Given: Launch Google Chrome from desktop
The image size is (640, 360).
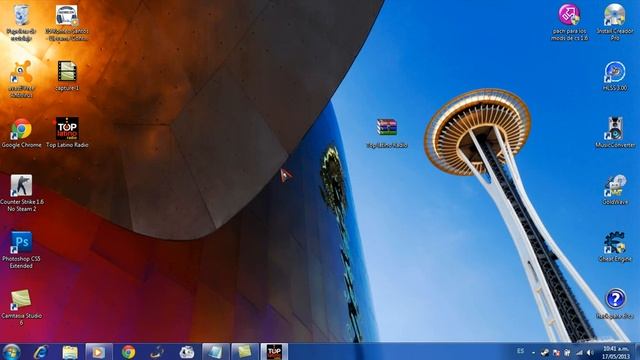Looking at the screenshot, I should [x=21, y=133].
